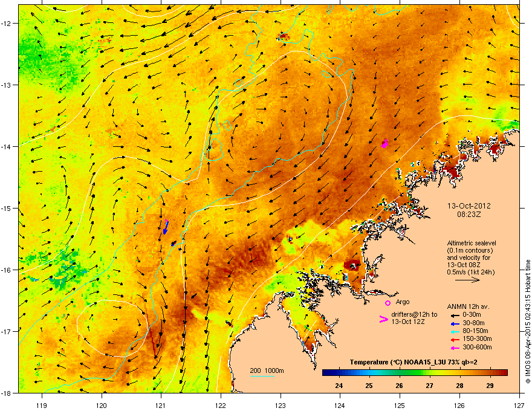Click the colorbar value 26
Screen dimensions: 532x411
pos(400,386)
